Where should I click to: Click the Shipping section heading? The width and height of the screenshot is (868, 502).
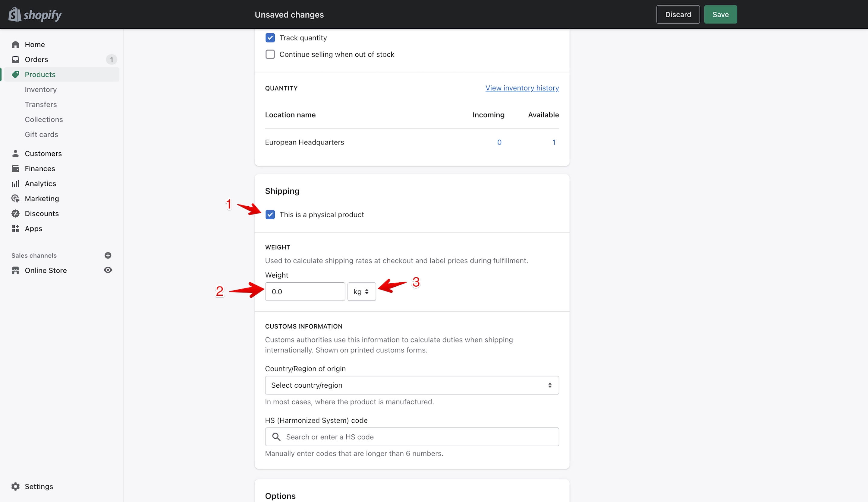point(282,191)
